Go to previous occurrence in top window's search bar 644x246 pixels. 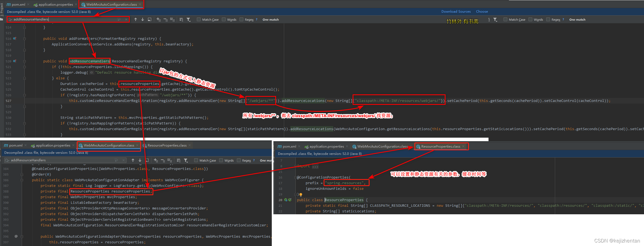[136, 19]
